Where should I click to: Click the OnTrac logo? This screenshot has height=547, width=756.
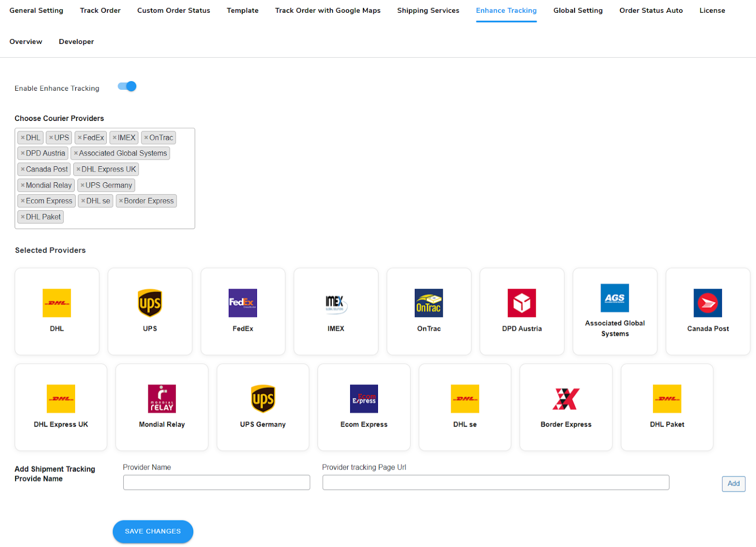click(x=429, y=303)
